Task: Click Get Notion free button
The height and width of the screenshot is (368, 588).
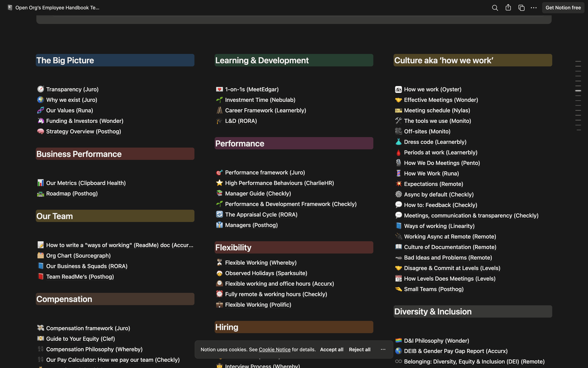Action: 563,8
